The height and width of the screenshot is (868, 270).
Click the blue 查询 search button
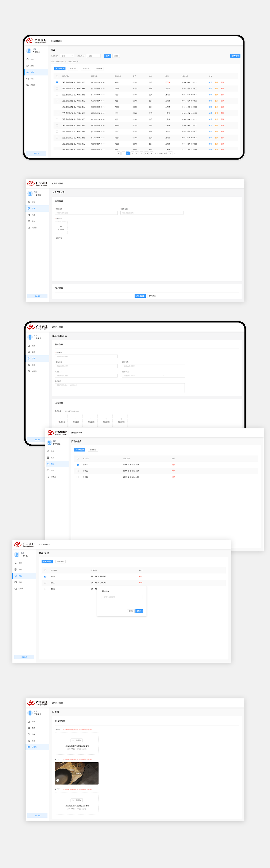pyautogui.click(x=108, y=56)
